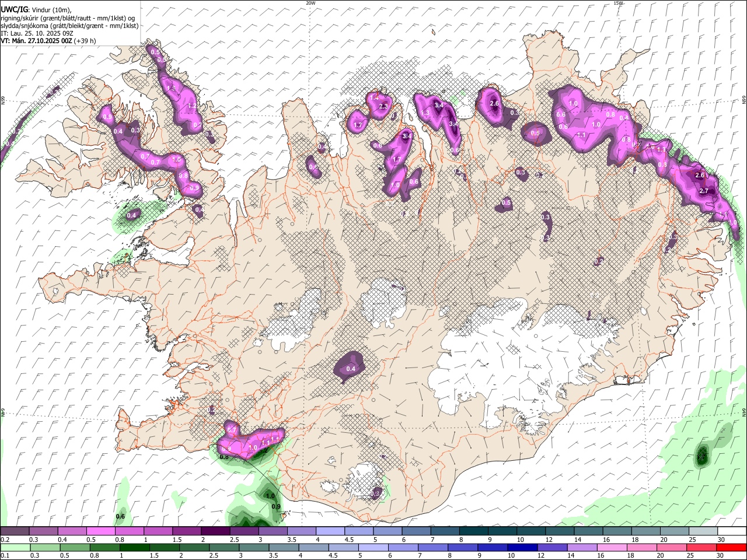Click the 'VT: Mán. 27.10.2025 00Z (+39 h)' line

[x=48, y=41]
